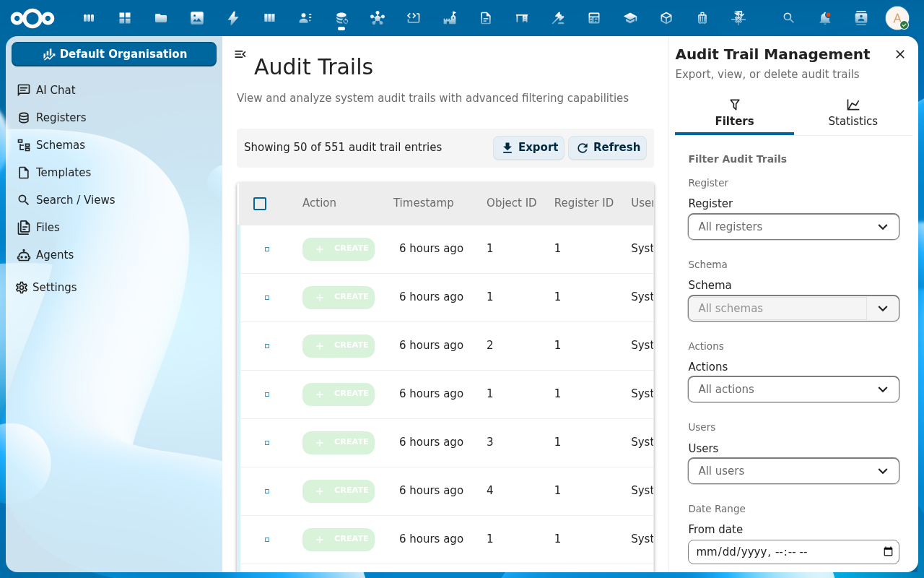Viewport: 924px width, 578px height.
Task: Close the Audit Trail Management panel
Action: click(x=900, y=54)
